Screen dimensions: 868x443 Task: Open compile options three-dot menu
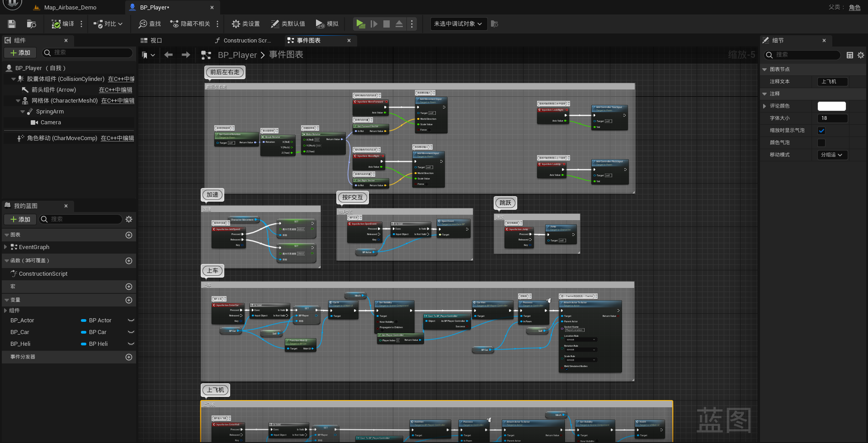coord(81,24)
